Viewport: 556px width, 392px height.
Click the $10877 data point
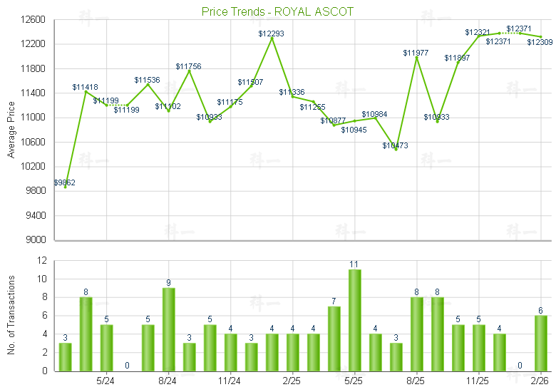[x=334, y=125]
